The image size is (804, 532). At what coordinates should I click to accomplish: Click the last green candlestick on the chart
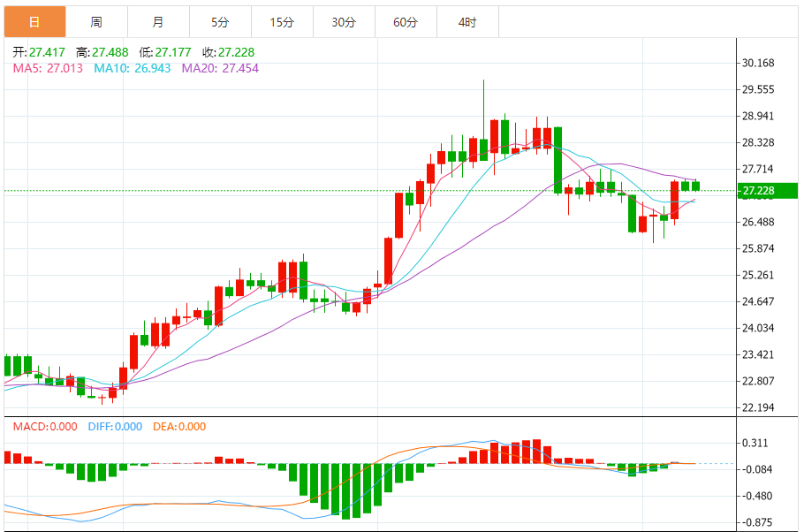696,186
